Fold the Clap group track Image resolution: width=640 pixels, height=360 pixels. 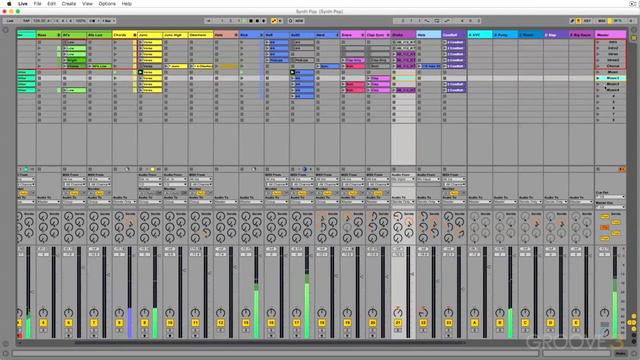(x=388, y=35)
